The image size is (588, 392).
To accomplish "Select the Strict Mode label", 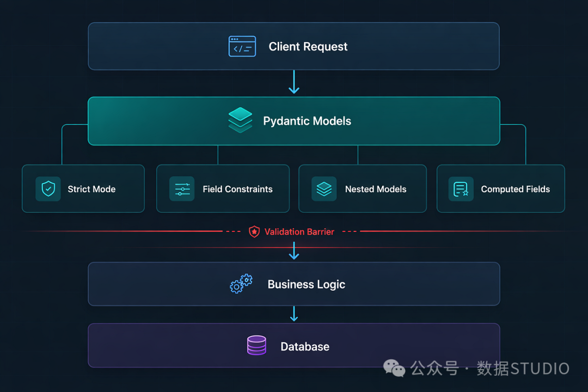I will click(x=91, y=189).
